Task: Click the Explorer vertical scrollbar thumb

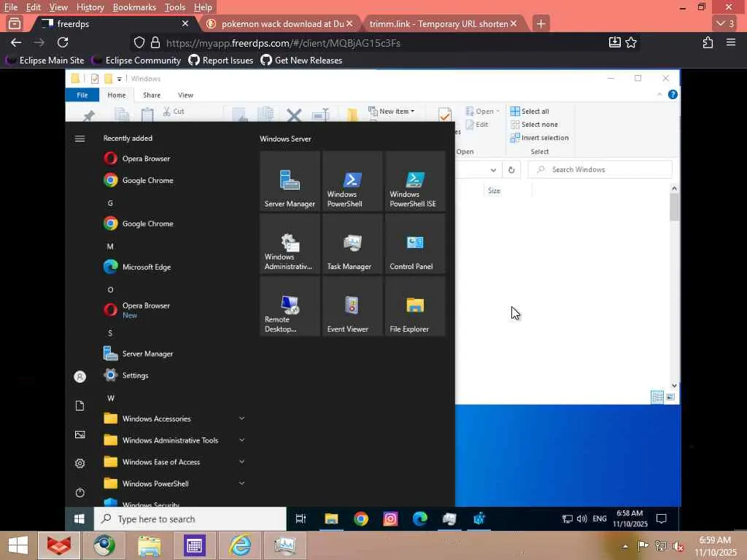Action: [674, 207]
